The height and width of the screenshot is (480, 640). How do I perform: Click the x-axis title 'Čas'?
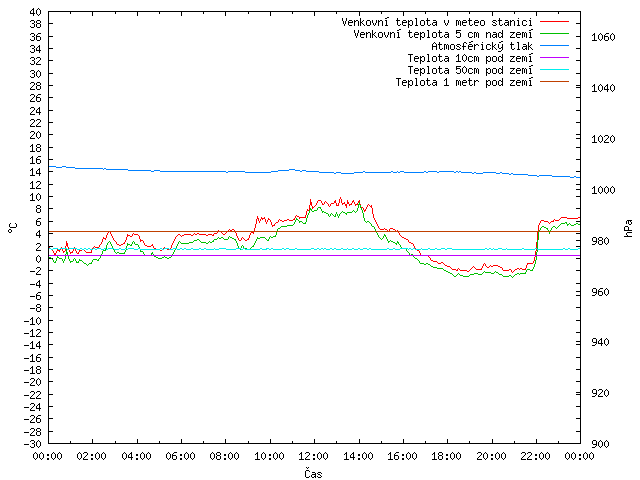tap(313, 473)
